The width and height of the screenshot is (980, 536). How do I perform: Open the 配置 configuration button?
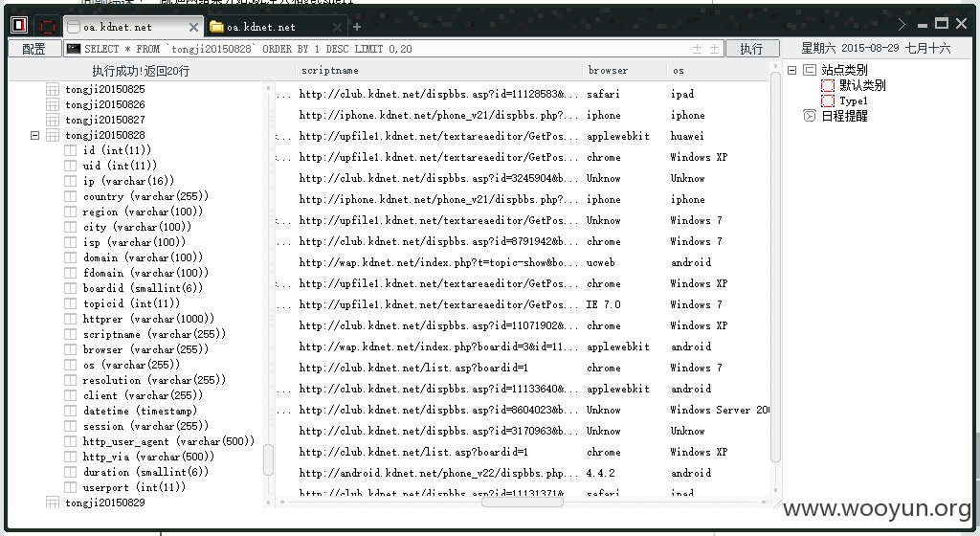pos(33,49)
